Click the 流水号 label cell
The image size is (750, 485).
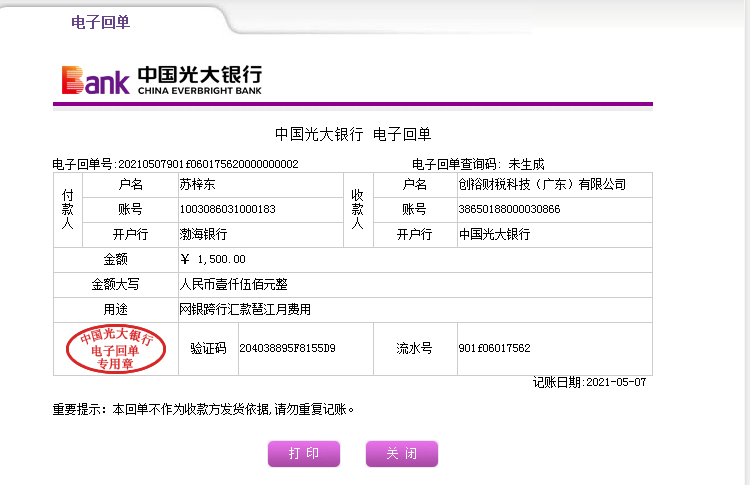coord(415,348)
